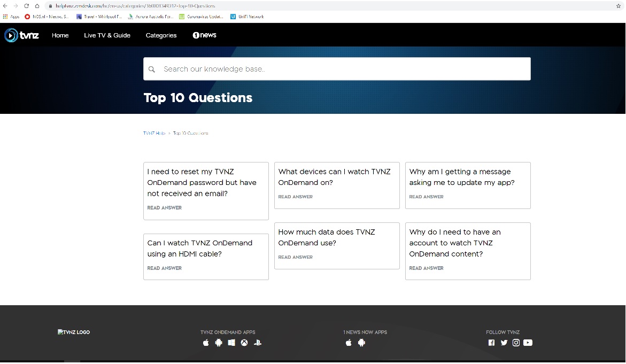Click the magnifier icon in search box
The image size is (626, 364).
(x=152, y=69)
